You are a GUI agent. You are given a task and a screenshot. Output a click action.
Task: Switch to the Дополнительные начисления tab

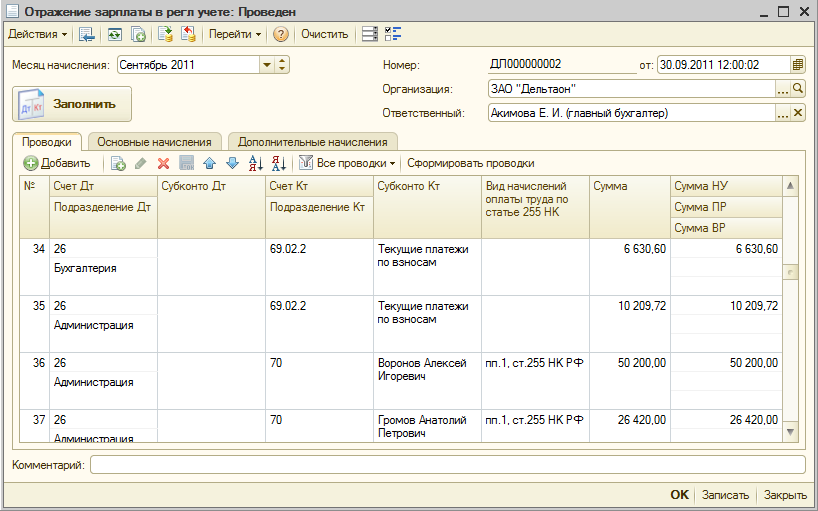[x=312, y=142]
